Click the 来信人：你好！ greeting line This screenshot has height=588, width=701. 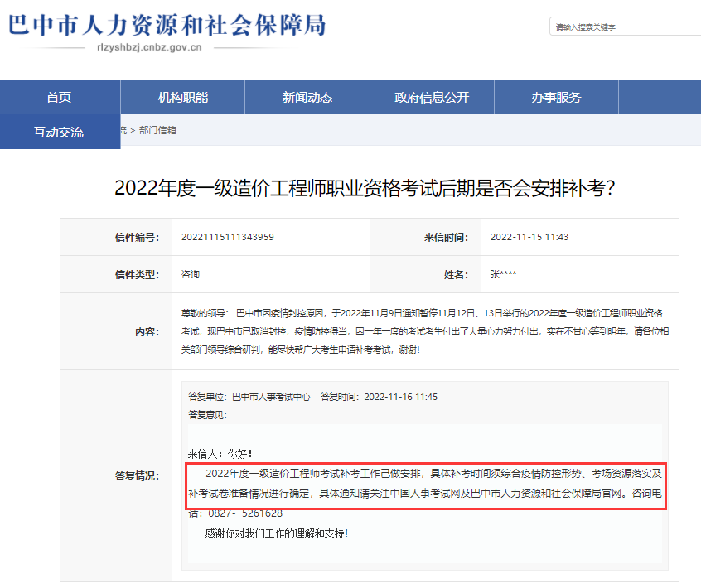220,454
